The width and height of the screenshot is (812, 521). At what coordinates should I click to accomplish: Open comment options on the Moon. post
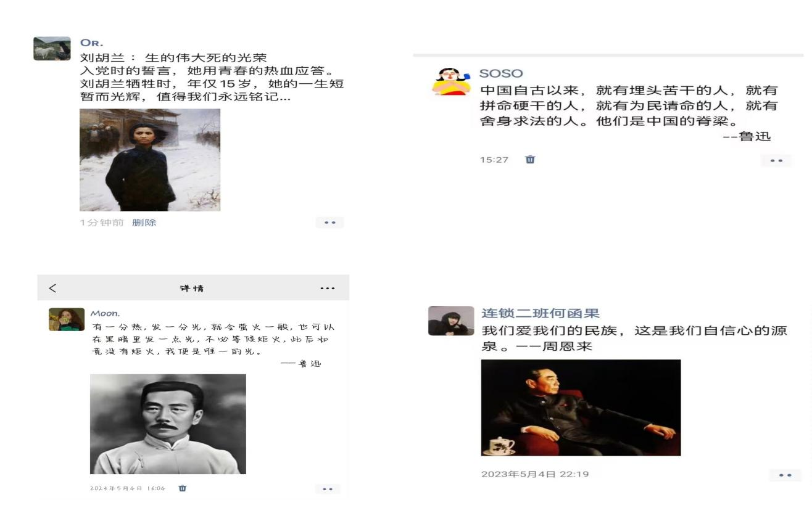pyautogui.click(x=327, y=488)
